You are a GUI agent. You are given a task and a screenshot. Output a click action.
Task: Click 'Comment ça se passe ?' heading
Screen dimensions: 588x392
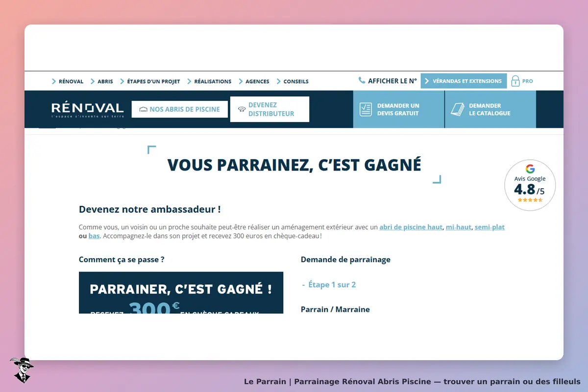coord(122,260)
